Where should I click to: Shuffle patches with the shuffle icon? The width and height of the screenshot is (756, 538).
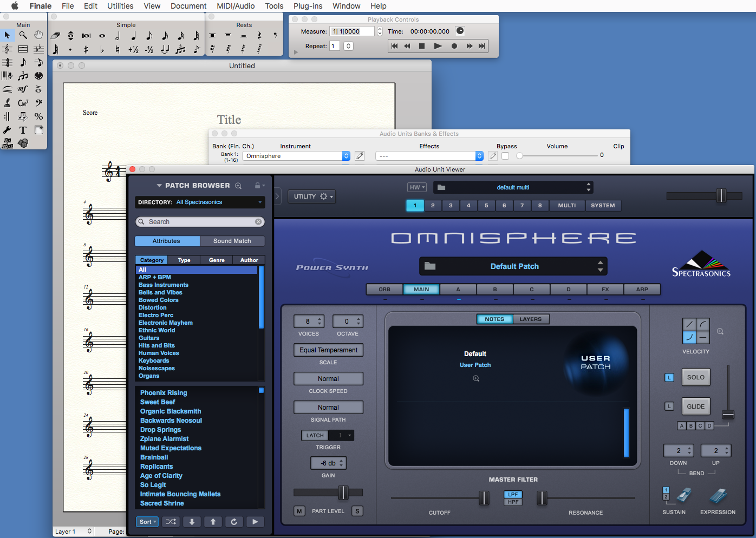coord(171,522)
